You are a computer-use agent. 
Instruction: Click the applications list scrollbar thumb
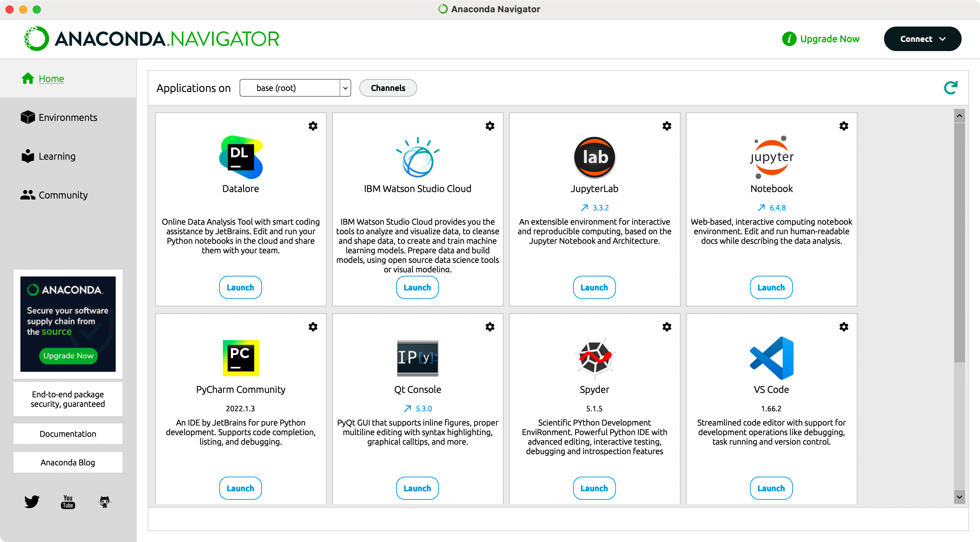(959, 242)
